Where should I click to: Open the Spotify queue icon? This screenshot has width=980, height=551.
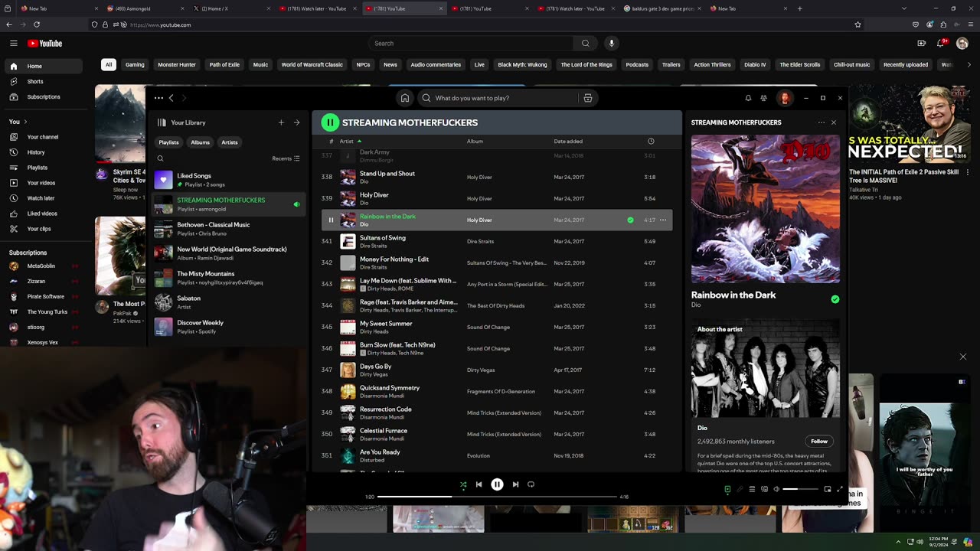[752, 489]
